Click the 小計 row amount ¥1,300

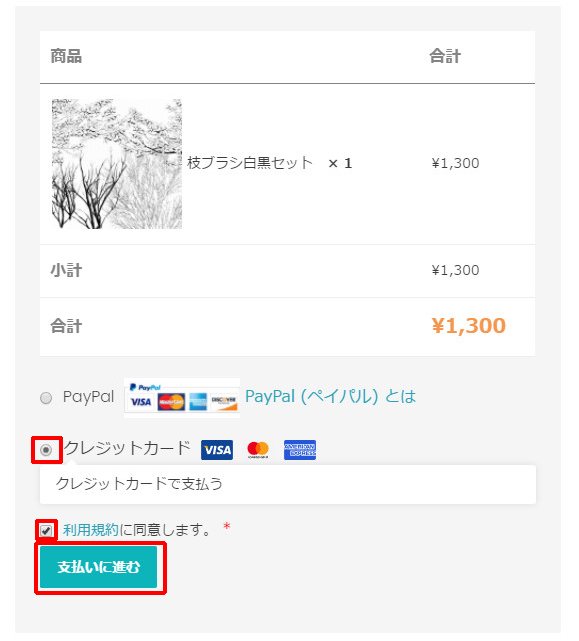[x=455, y=270]
